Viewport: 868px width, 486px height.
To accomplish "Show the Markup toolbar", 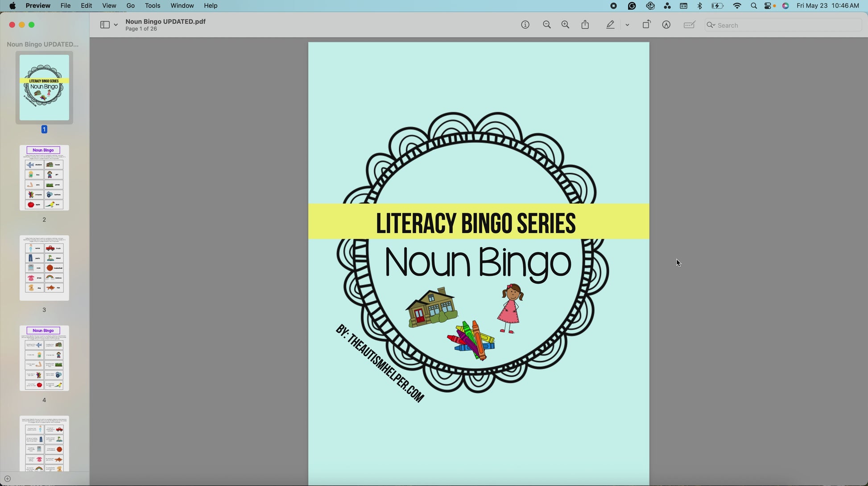I will click(666, 25).
